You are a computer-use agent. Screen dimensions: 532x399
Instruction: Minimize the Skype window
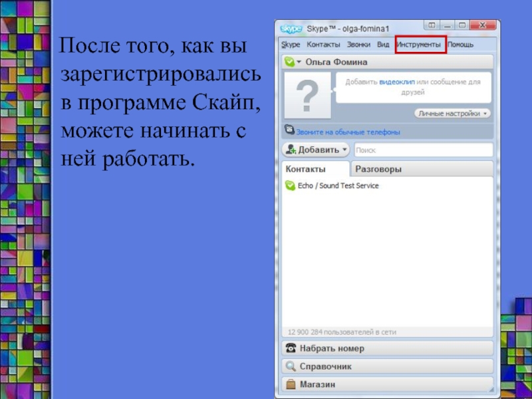click(x=447, y=25)
